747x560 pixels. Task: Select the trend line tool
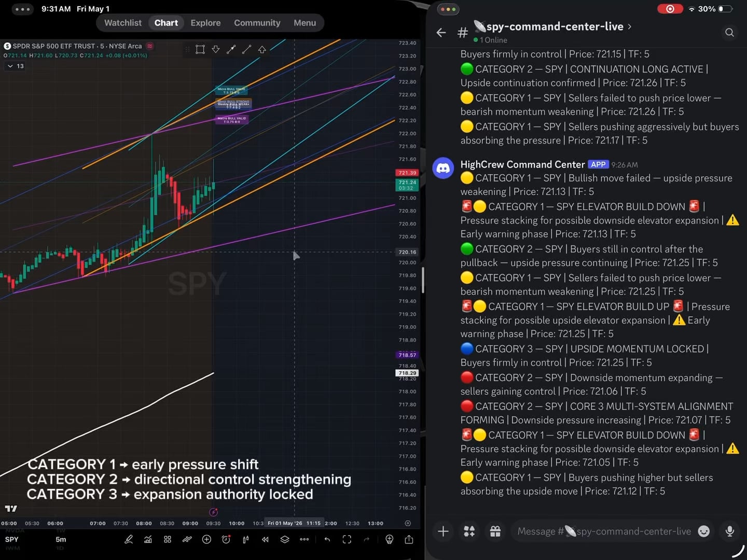tap(247, 49)
